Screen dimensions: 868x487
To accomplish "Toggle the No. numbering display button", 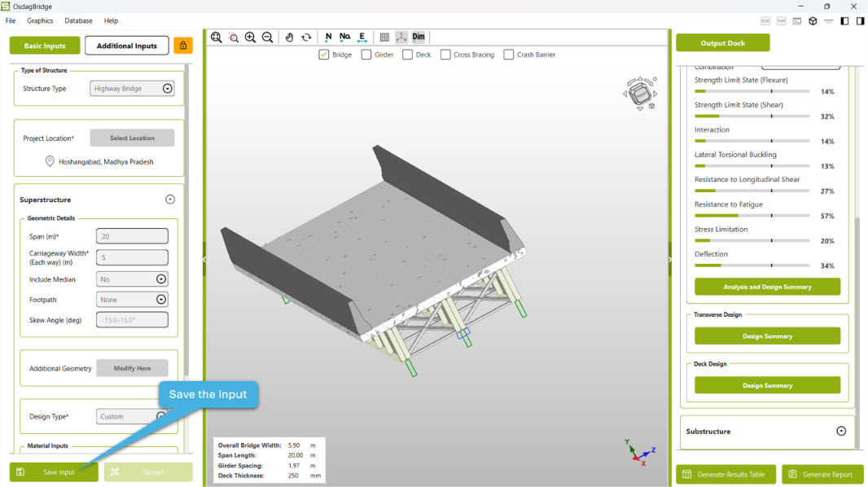I will tap(345, 37).
